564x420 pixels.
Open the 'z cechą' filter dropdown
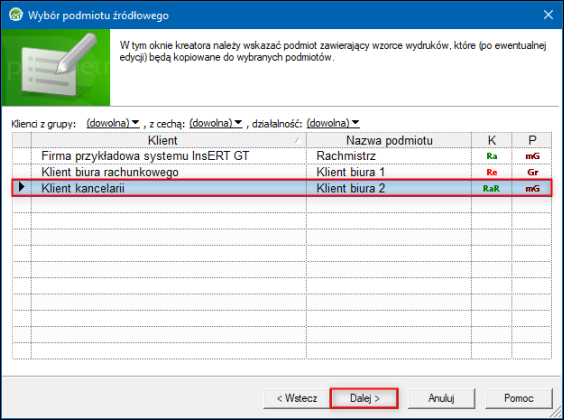[x=215, y=123]
